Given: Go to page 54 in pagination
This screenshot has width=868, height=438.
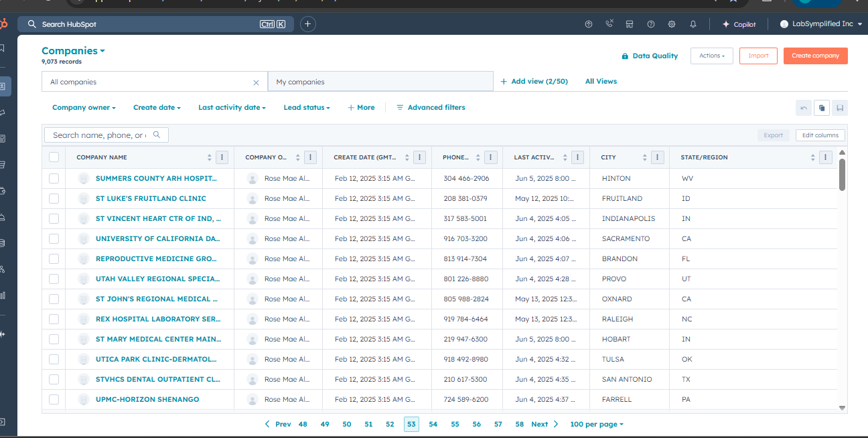Looking at the screenshot, I should click(x=433, y=424).
